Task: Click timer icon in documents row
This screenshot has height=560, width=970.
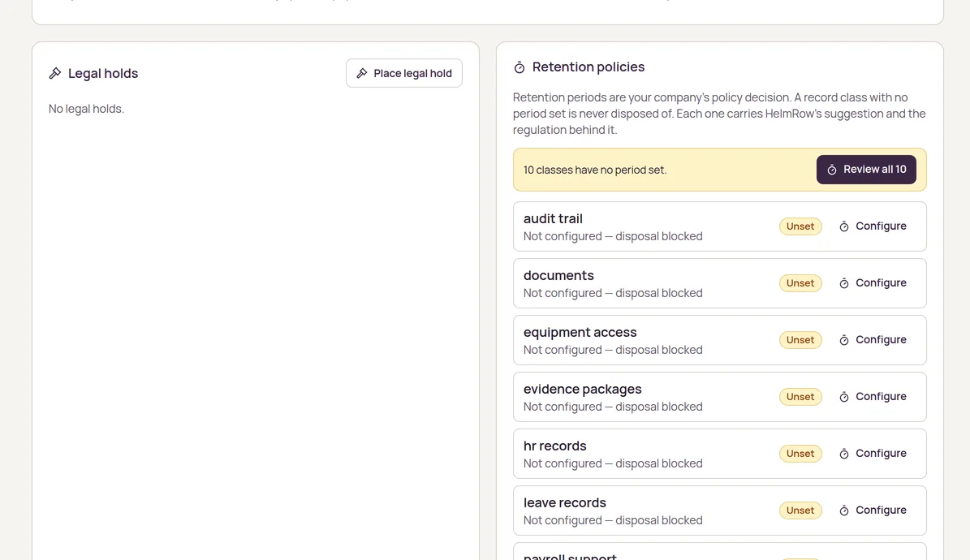Action: (844, 283)
